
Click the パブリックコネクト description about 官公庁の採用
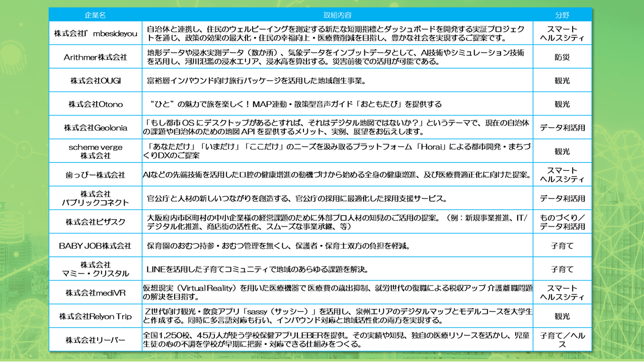coord(297,198)
